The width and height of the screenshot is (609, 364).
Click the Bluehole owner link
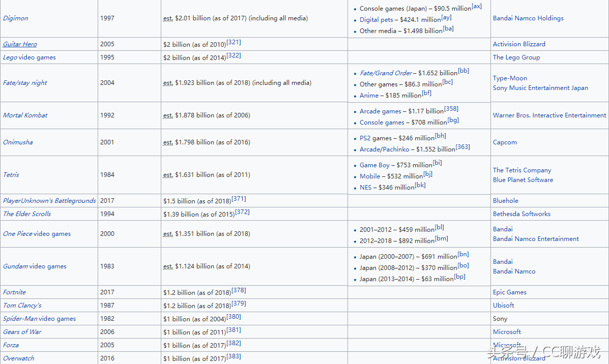tap(505, 201)
